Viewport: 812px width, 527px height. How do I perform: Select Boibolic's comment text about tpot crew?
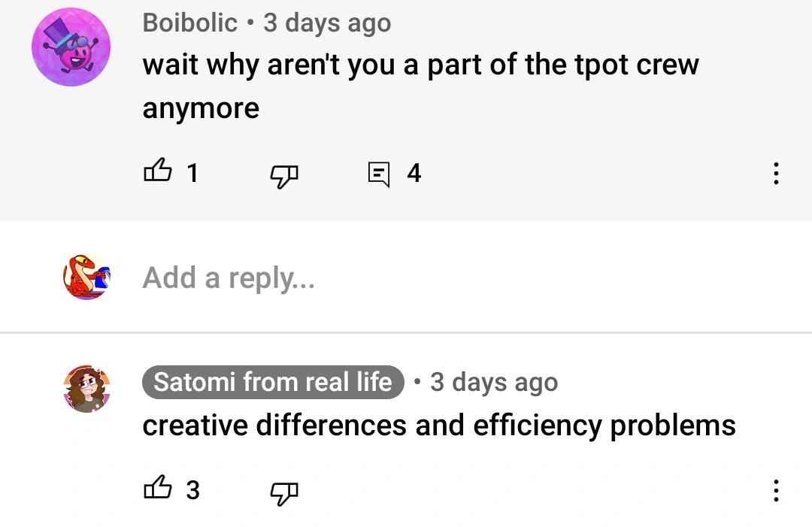(x=420, y=86)
